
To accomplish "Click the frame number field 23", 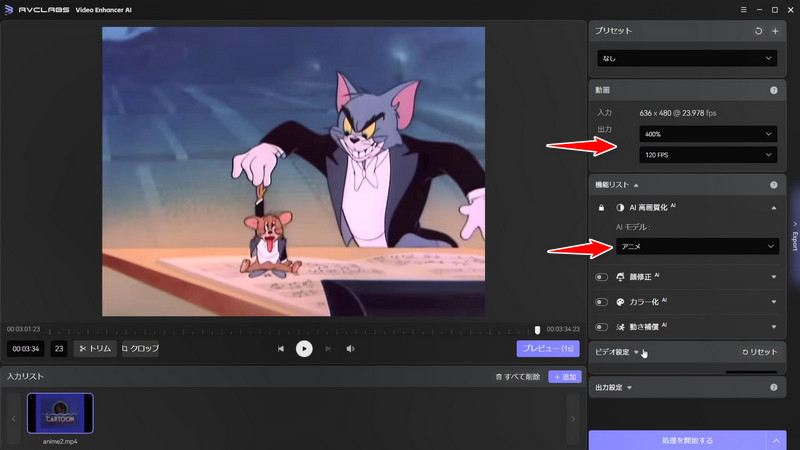I will (59, 348).
